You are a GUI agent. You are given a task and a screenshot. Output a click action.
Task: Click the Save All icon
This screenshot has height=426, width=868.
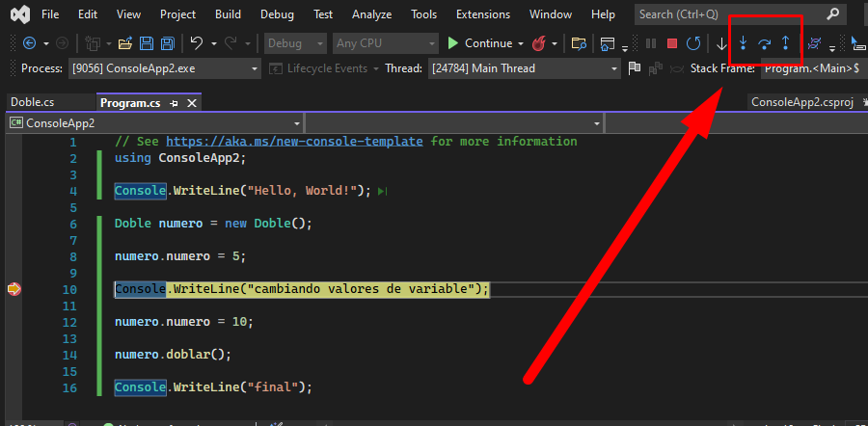168,43
